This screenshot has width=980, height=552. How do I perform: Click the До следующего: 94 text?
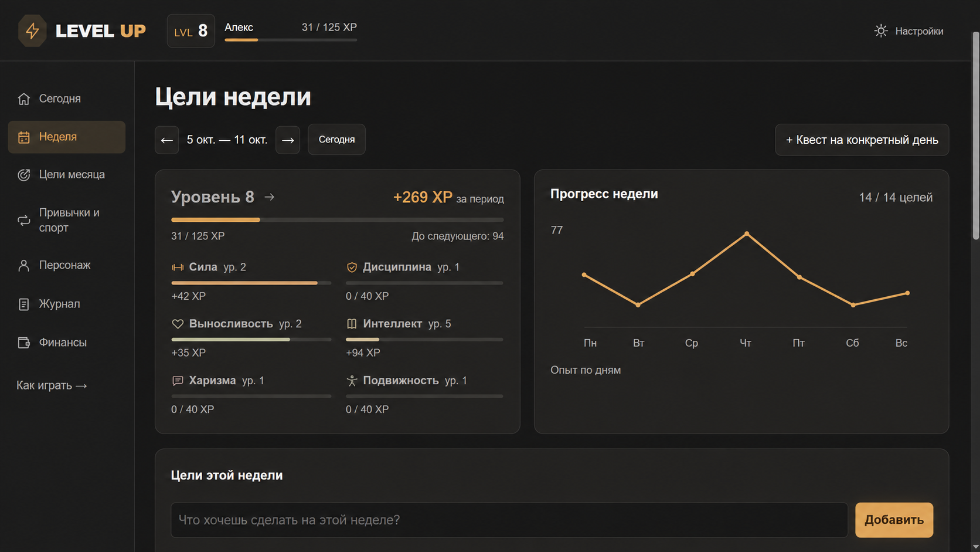tap(457, 236)
